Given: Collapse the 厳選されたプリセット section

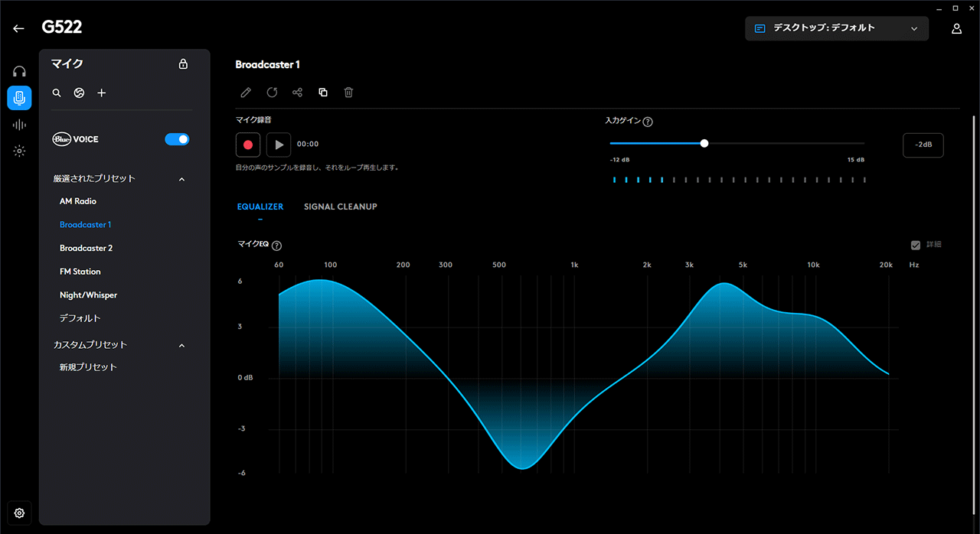Looking at the screenshot, I should coord(181,179).
